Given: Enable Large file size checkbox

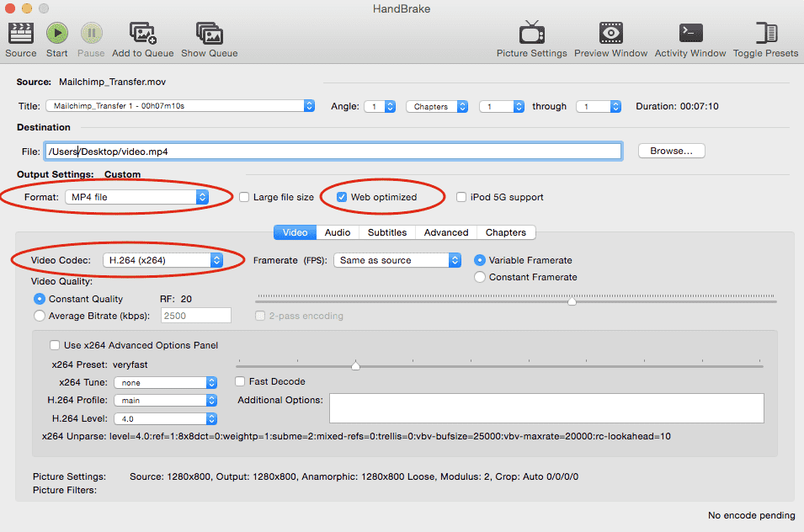Looking at the screenshot, I should [x=244, y=197].
